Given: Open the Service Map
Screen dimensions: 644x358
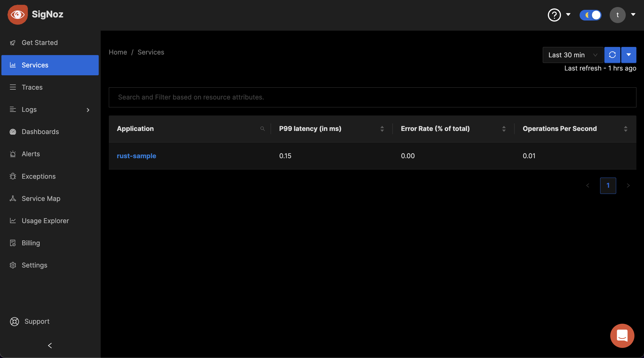Looking at the screenshot, I should click(x=50, y=199).
